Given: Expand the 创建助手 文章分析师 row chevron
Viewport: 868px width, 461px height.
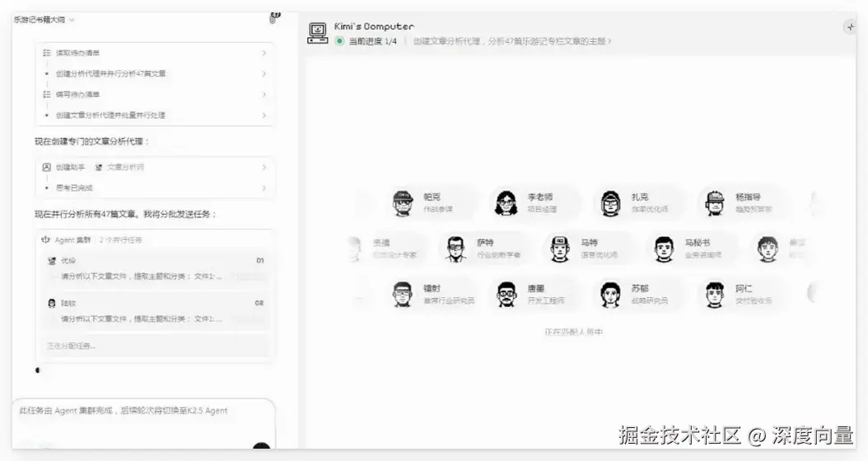Looking at the screenshot, I should click(x=264, y=166).
